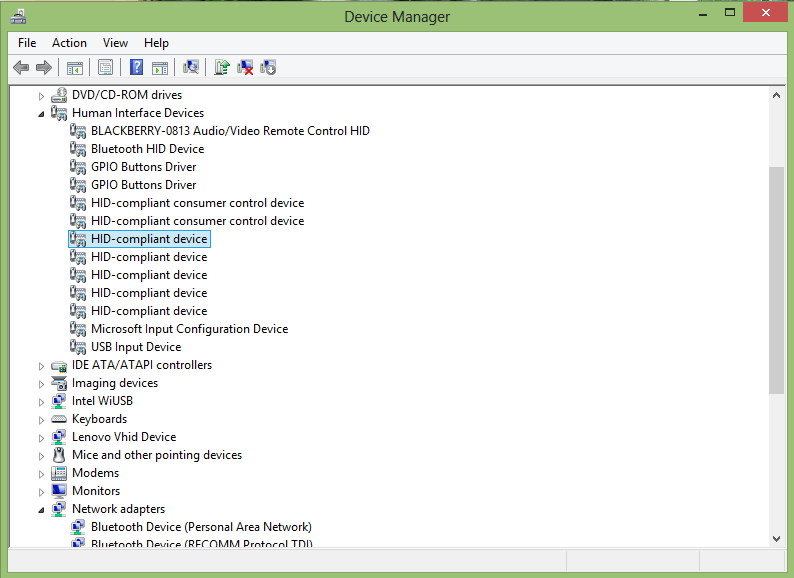794x578 pixels.
Task: Toggle the Show/Hide Action Pane toolbar icon
Action: point(160,67)
